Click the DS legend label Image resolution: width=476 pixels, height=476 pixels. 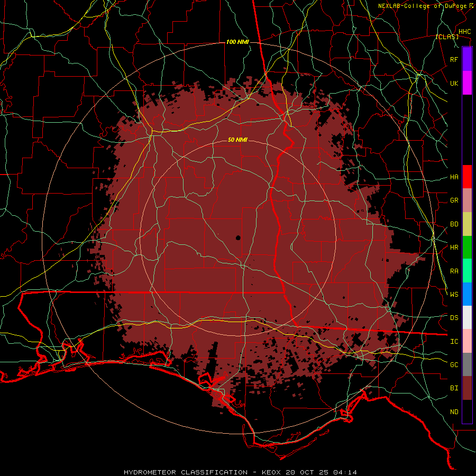(454, 318)
